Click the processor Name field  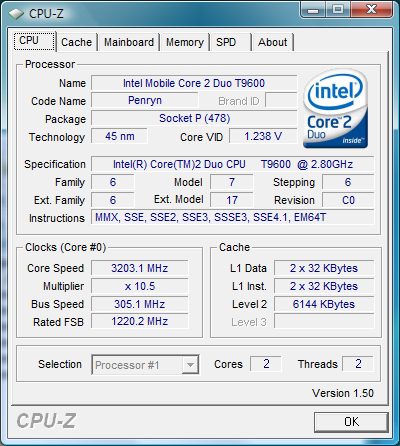194,83
